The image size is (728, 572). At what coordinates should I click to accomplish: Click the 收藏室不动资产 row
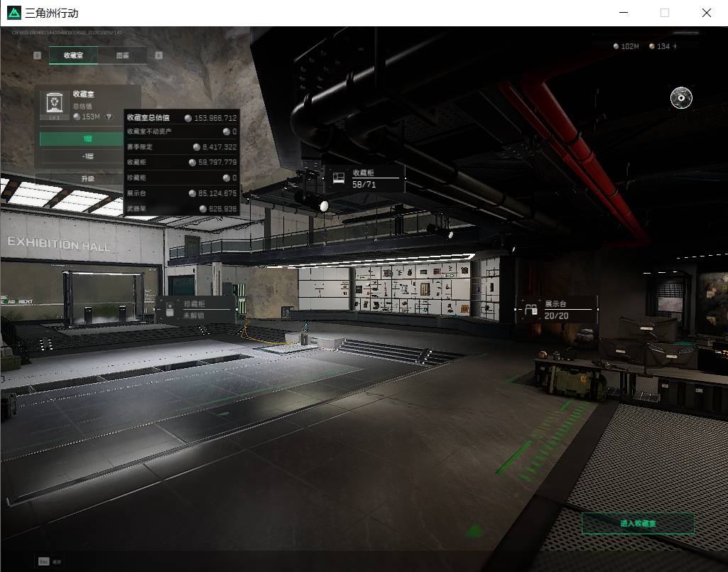click(x=182, y=132)
